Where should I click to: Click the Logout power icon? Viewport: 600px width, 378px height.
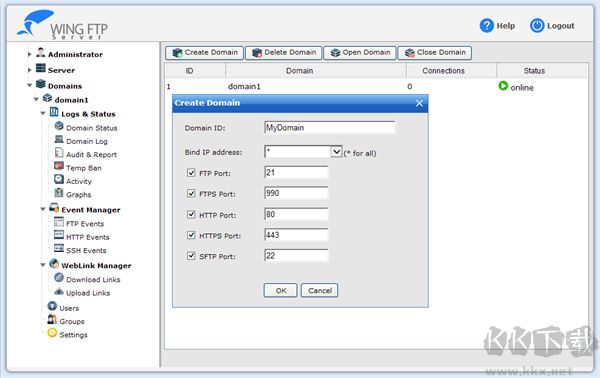pyautogui.click(x=537, y=26)
